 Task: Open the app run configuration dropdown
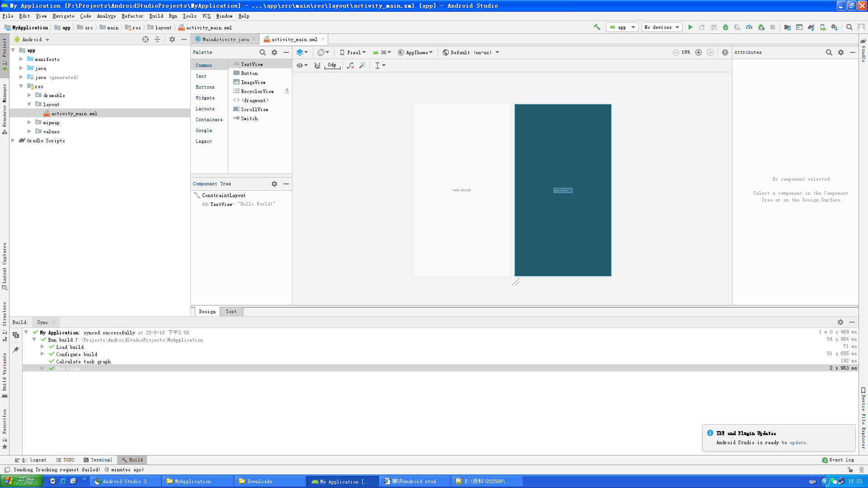click(622, 27)
